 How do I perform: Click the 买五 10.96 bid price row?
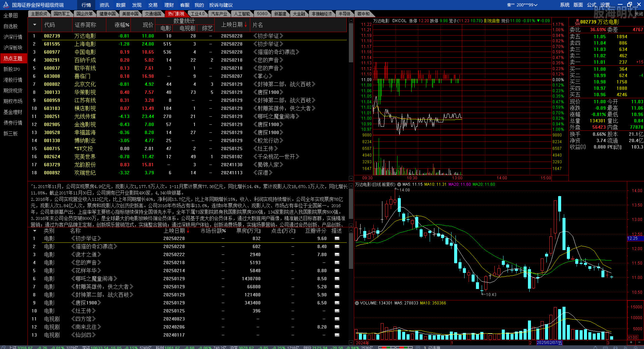coord(606,95)
